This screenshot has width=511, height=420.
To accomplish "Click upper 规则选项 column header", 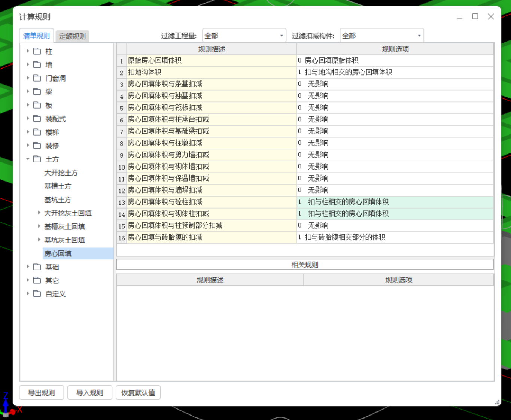I will pos(395,49).
